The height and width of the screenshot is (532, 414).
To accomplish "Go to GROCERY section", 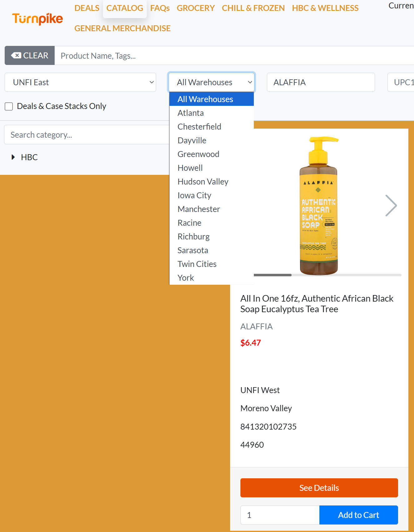I will (196, 8).
